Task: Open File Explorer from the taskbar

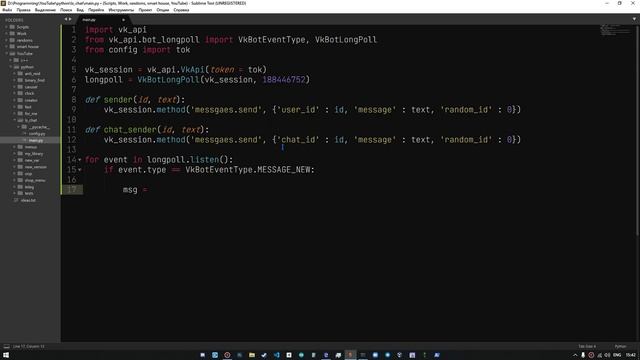Action: tap(252, 355)
